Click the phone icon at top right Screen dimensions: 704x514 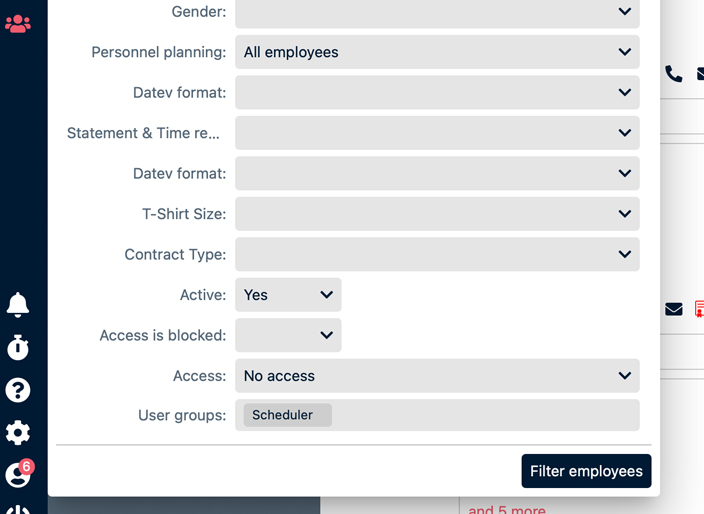point(673,73)
